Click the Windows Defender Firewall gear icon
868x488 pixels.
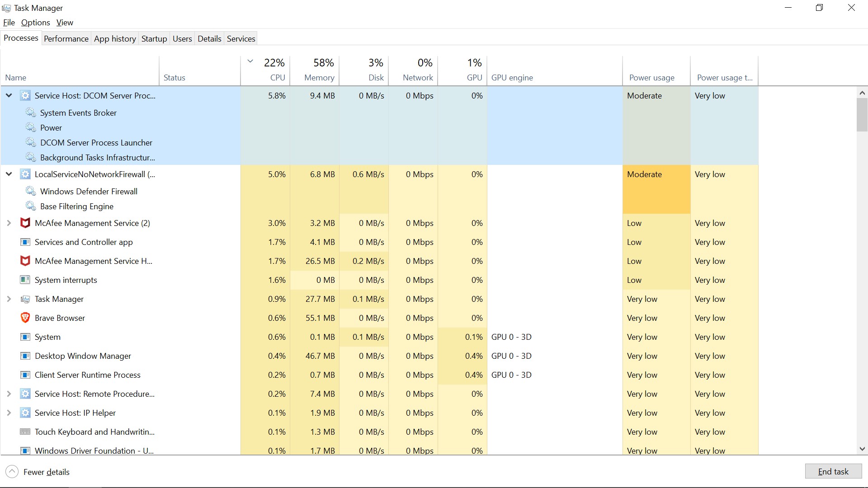point(31,191)
